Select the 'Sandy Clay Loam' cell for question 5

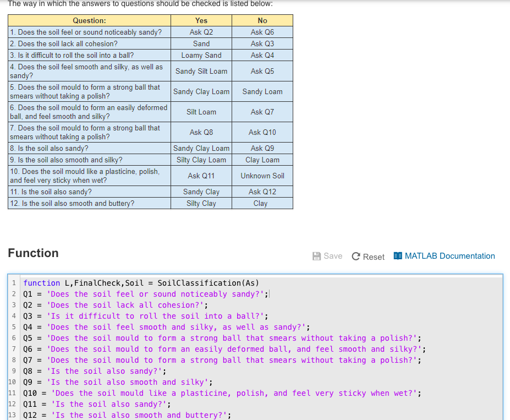click(201, 91)
